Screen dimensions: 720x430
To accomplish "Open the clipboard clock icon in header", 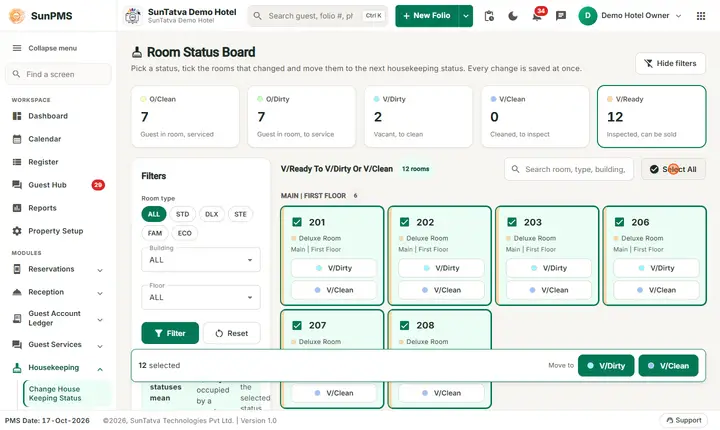I will coord(489,16).
